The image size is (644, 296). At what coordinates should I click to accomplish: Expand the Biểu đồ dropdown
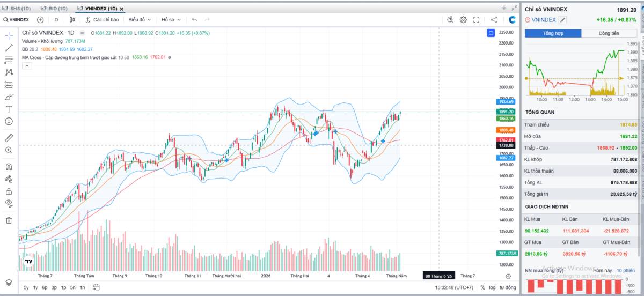coord(140,20)
